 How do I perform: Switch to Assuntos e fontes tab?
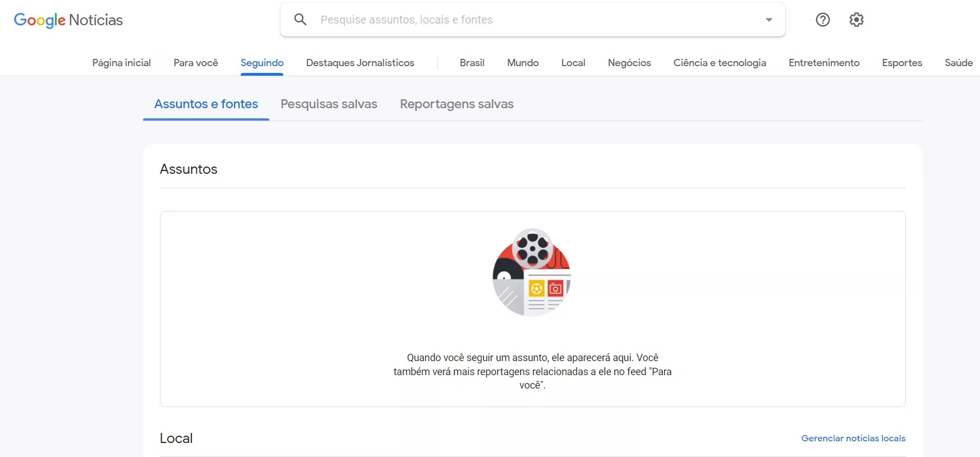[x=206, y=104]
